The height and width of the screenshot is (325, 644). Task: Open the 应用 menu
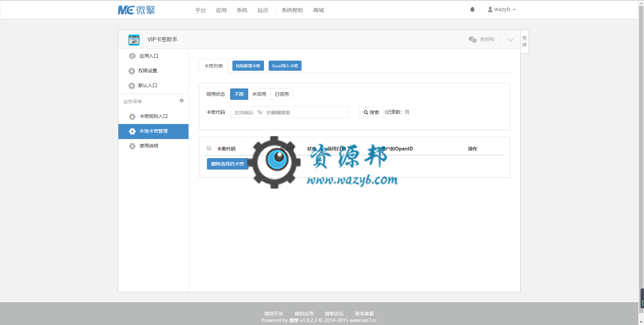point(221,10)
